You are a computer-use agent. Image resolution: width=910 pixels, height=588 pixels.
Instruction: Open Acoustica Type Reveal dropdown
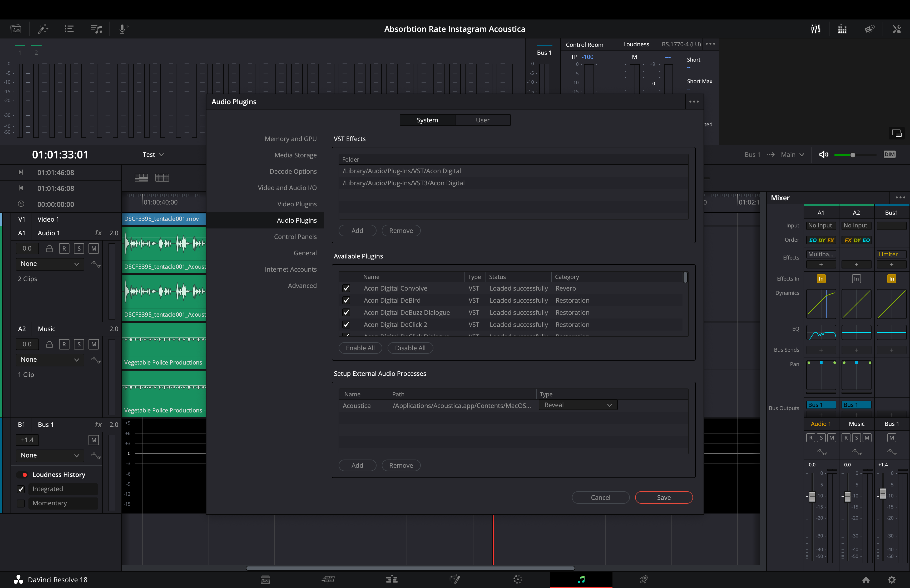click(x=578, y=405)
